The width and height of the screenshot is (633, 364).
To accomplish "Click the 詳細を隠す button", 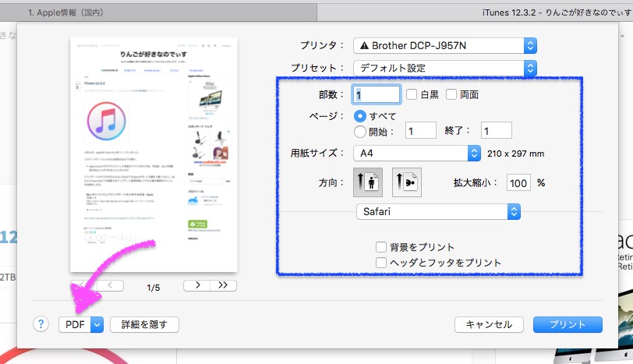I will point(144,324).
